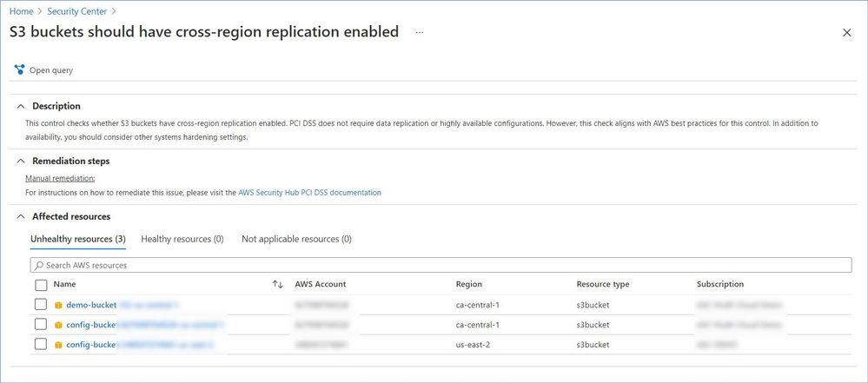Open the demo-bucket resource link
868x383 pixels.
[91, 305]
